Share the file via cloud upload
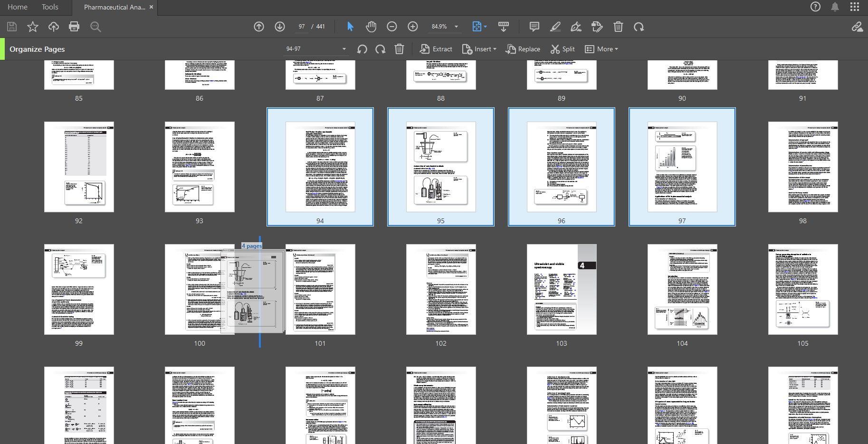This screenshot has width=868, height=444. point(53,27)
